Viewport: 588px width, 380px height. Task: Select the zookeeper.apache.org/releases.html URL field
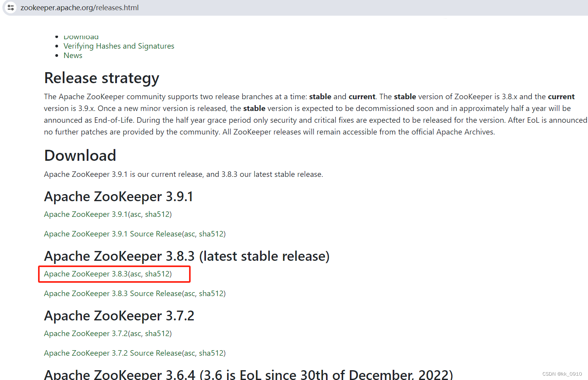point(80,7)
